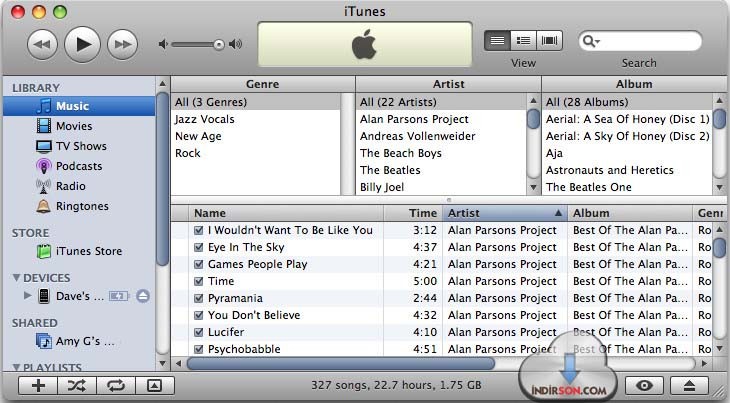Select Astronauts and Heretics album

click(628, 170)
